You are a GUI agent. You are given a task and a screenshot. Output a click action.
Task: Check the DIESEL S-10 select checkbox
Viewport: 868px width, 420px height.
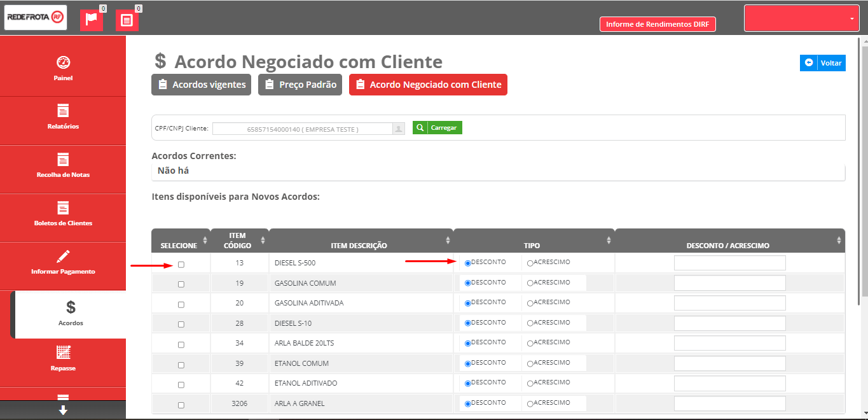[x=181, y=325]
